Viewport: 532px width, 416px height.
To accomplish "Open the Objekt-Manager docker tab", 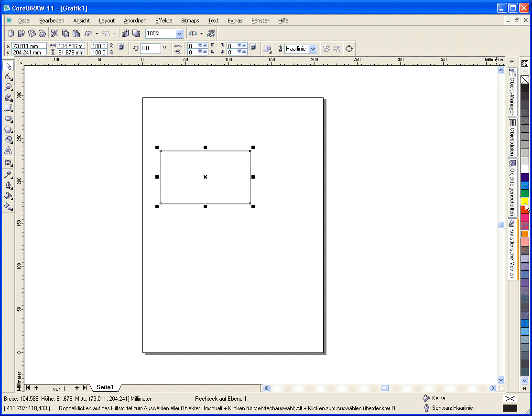I will point(512,92).
